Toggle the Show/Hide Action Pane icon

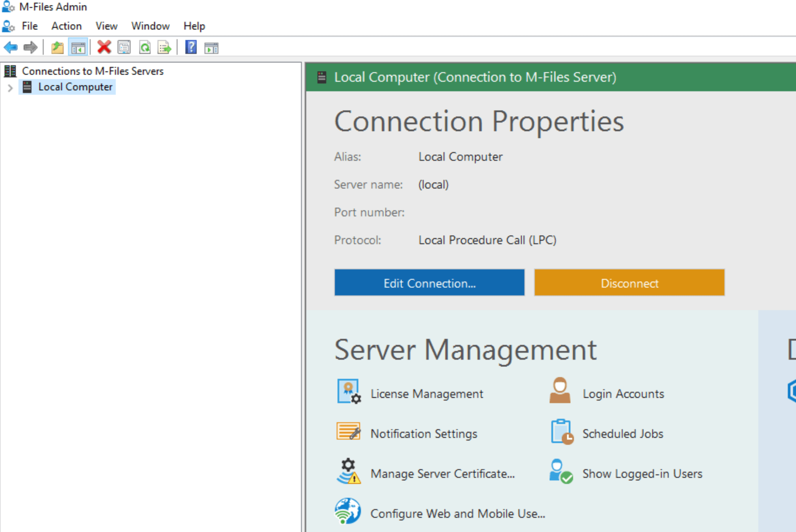(211, 47)
